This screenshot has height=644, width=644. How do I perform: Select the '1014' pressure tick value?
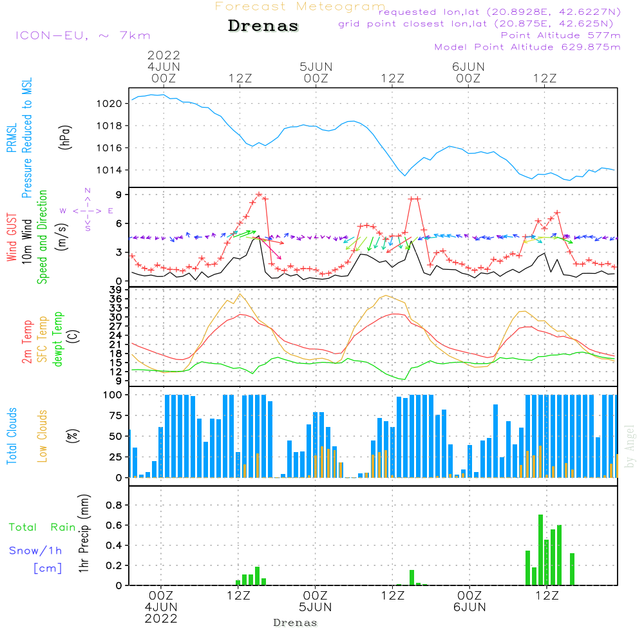tap(109, 171)
